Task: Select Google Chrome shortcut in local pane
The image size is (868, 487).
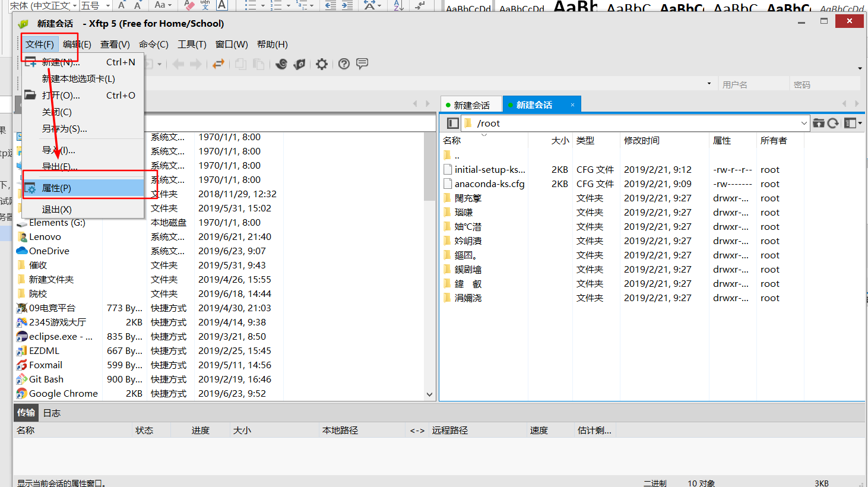Action: point(63,393)
